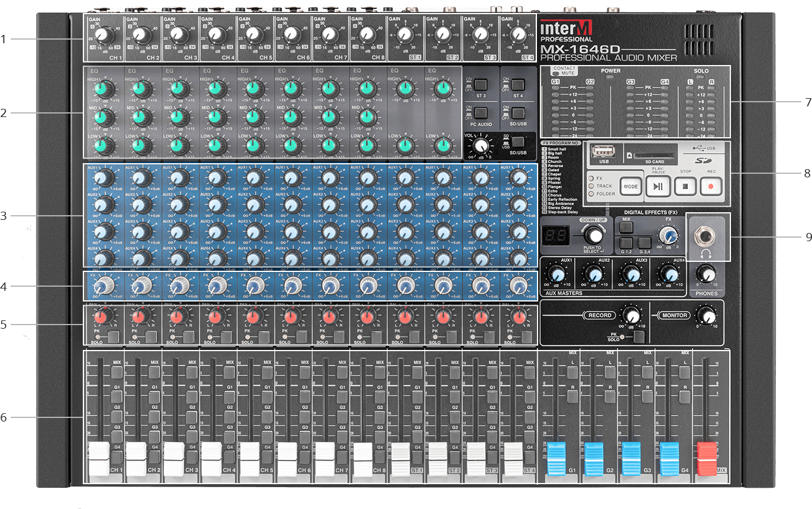Toggle the ST 3 ON/OFF switch
Image resolution: width=812 pixels, height=509 pixels.
click(x=480, y=84)
